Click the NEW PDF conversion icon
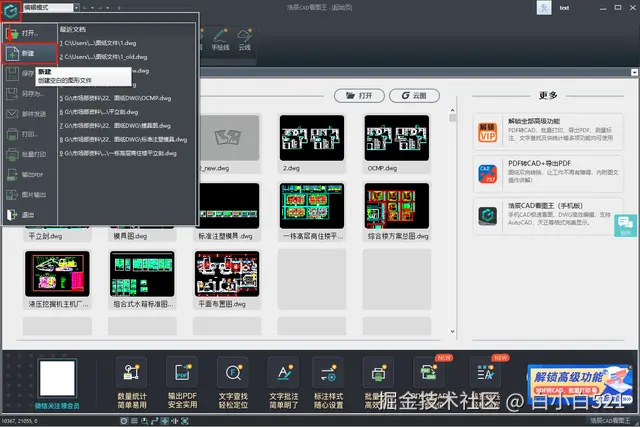 (429, 373)
